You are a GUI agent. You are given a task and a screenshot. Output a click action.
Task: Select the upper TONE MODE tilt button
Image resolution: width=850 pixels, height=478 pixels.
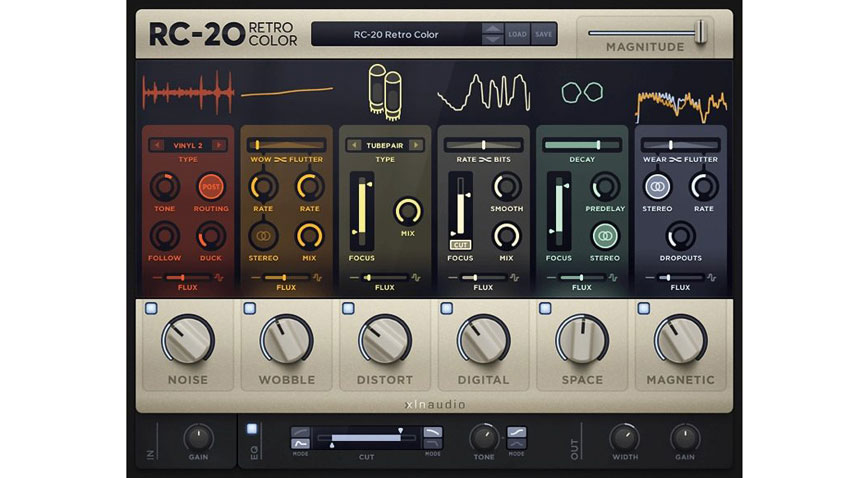pos(516,432)
